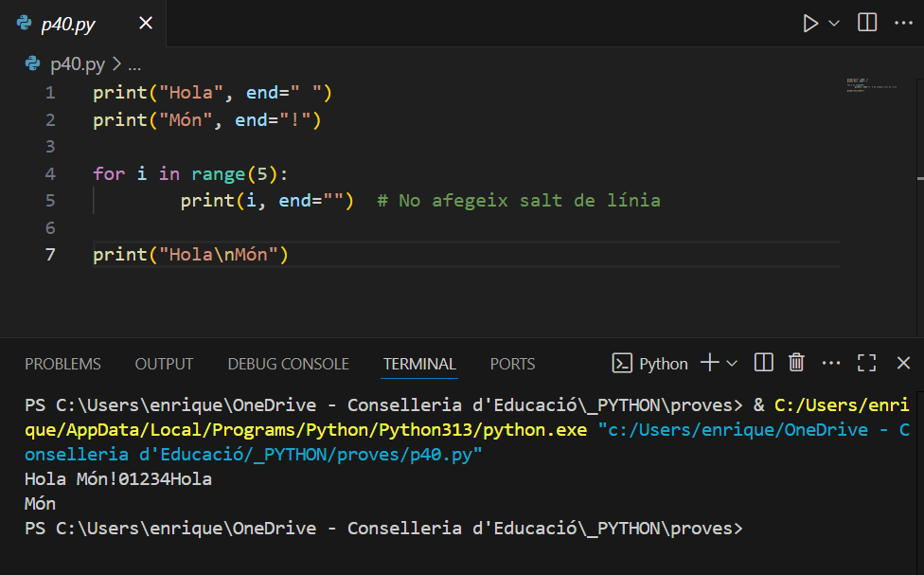924x575 pixels.
Task: Switch to the OUTPUT tab
Action: tap(163, 363)
